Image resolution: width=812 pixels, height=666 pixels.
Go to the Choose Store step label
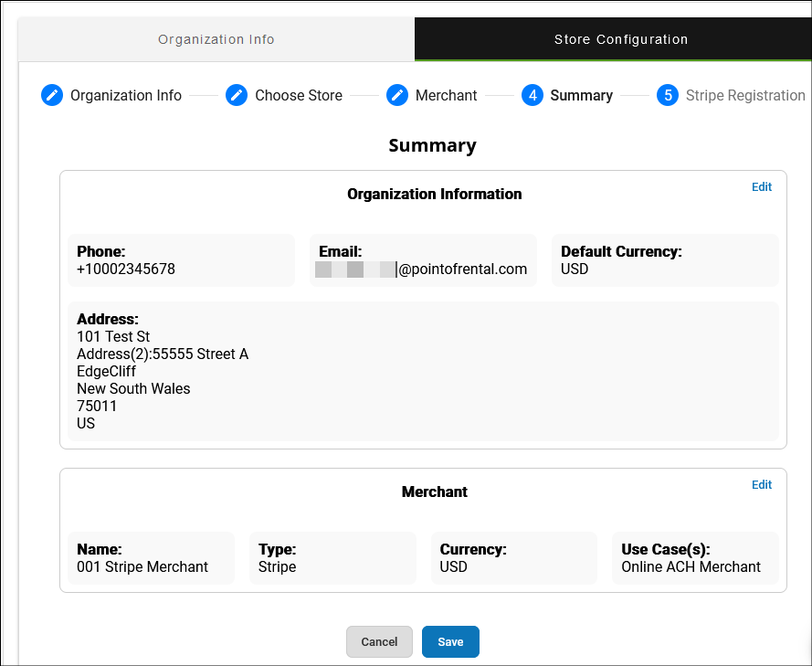[x=299, y=95]
